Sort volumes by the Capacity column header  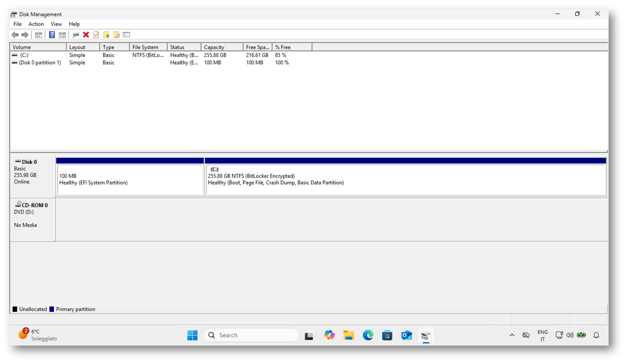tap(221, 47)
